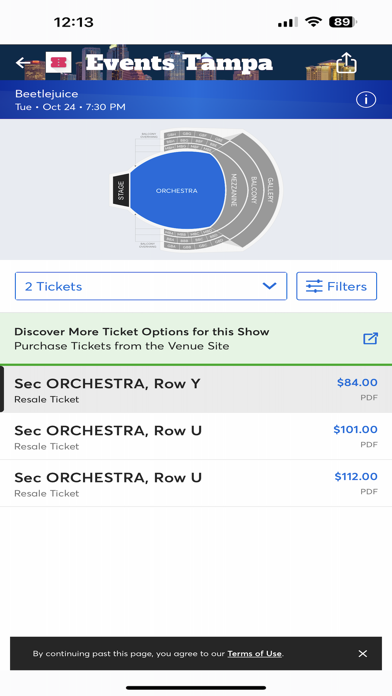This screenshot has height=696, width=392.
Task: Select the BALCONY section on seat map
Action: [x=253, y=190]
